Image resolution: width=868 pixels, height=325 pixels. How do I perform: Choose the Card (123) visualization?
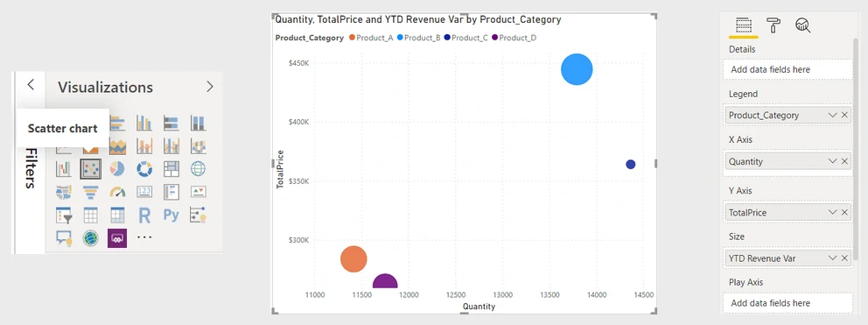(143, 192)
